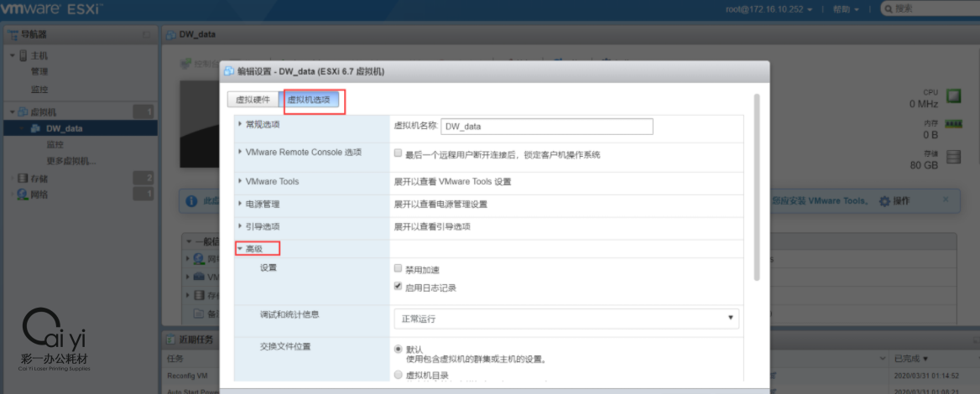980x394 pixels.
Task: Click the 虚拟机名称 field containing DW_data
Action: coord(546,127)
